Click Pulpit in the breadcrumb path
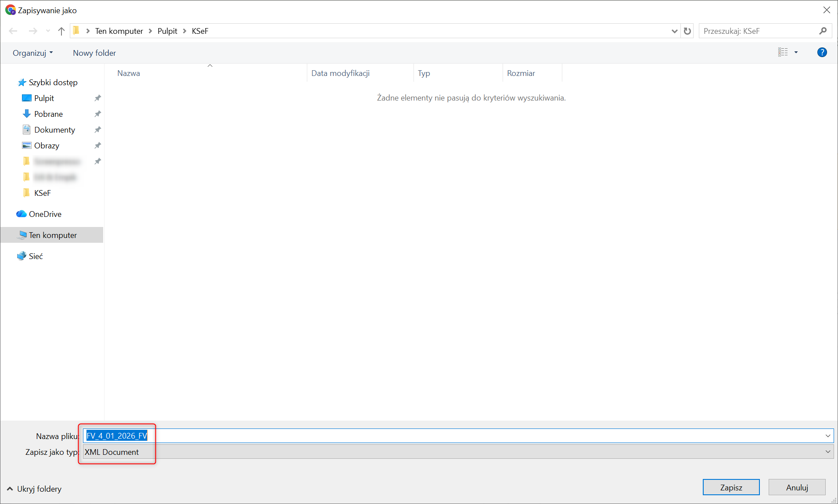This screenshot has width=838, height=504. click(167, 31)
